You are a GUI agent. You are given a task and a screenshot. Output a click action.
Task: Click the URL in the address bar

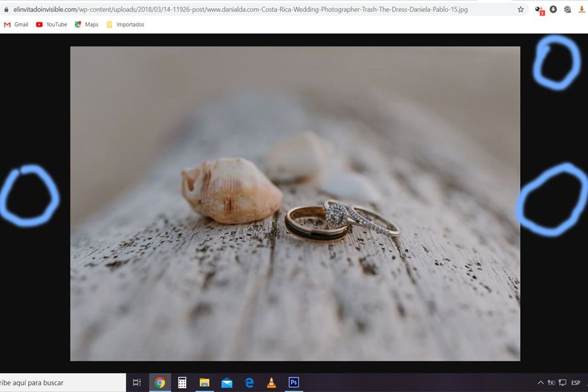pos(240,9)
